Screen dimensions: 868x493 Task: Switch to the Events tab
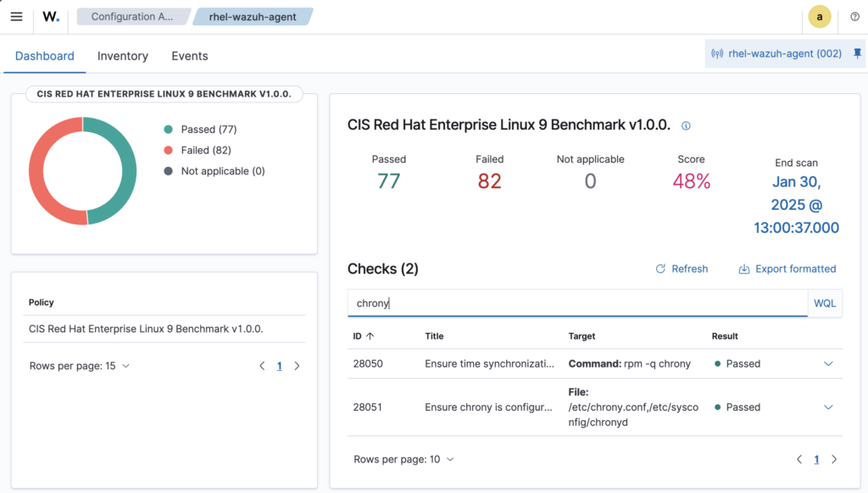point(189,56)
